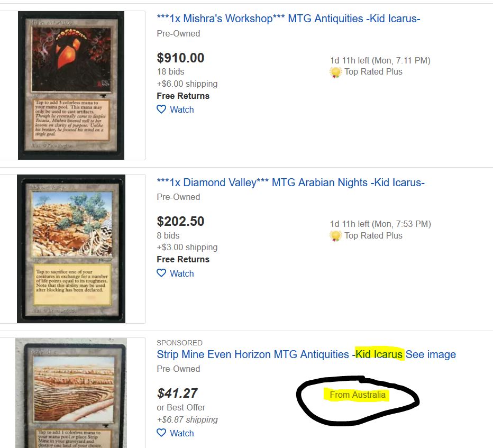Open the Strip Mine Even Horizon listing
This screenshot has height=448, width=493.
pos(306,354)
